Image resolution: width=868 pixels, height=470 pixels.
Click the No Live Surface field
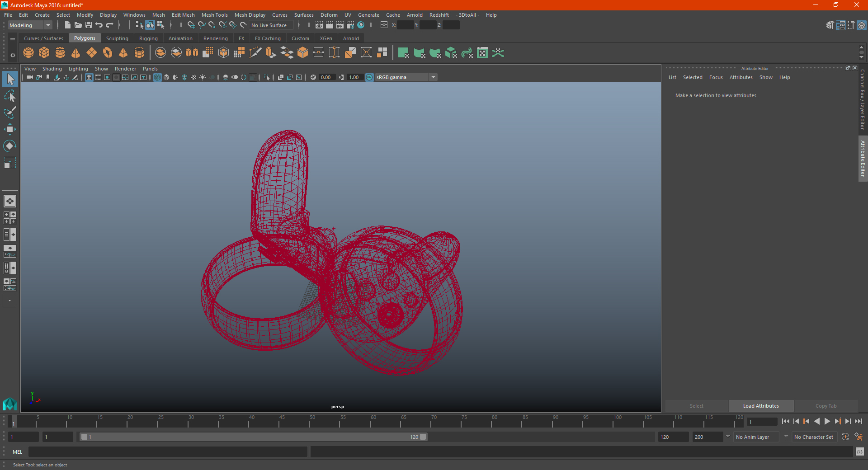272,25
